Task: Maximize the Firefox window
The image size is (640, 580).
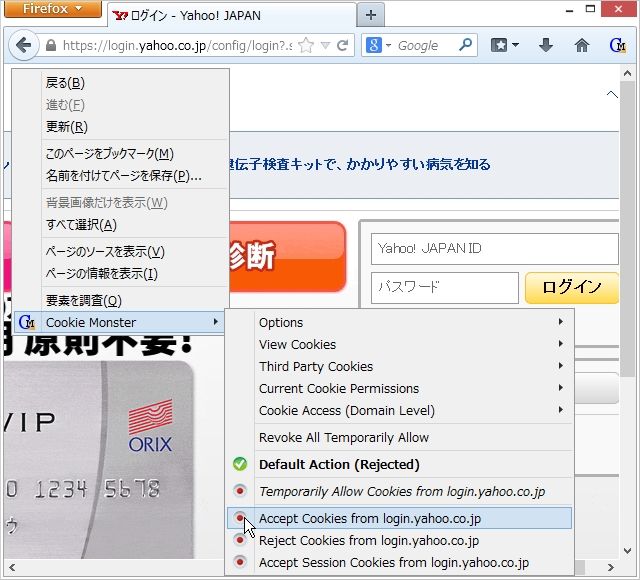Action: pyautogui.click(x=590, y=9)
